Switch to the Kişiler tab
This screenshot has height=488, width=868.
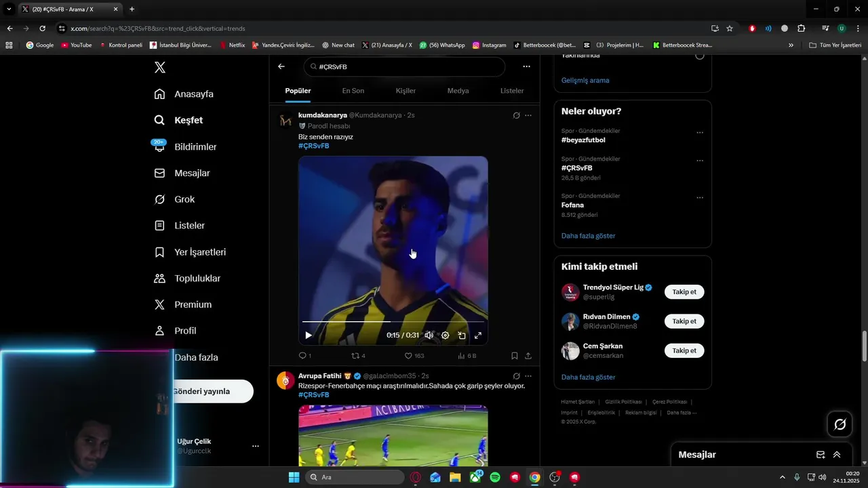coord(406,91)
